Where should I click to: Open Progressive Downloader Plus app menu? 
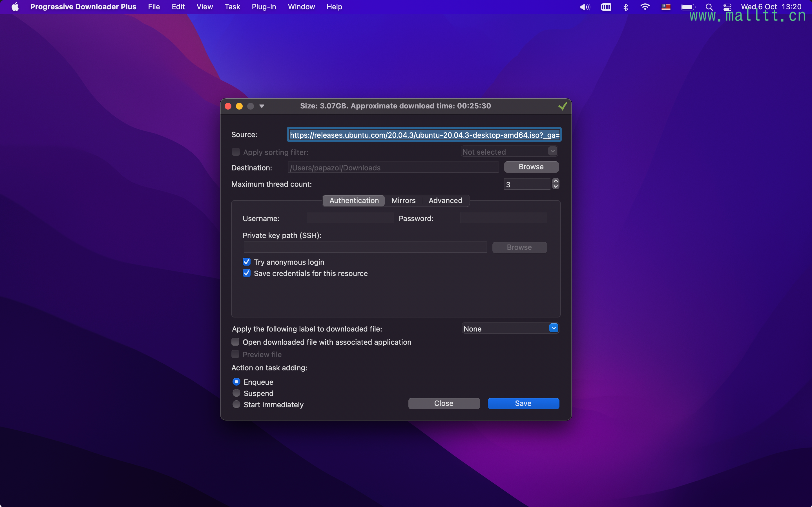point(83,7)
